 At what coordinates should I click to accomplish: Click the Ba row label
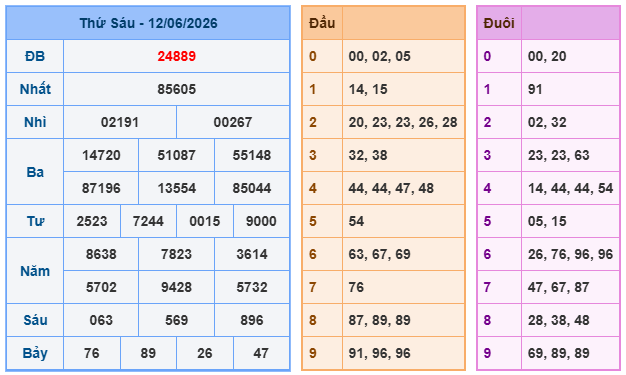pos(35,172)
